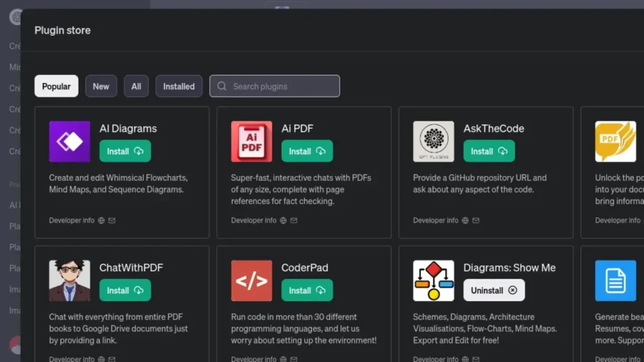Image resolution: width=644 pixels, height=362 pixels.
Task: Click the CoderPad description text
Action: click(x=304, y=328)
